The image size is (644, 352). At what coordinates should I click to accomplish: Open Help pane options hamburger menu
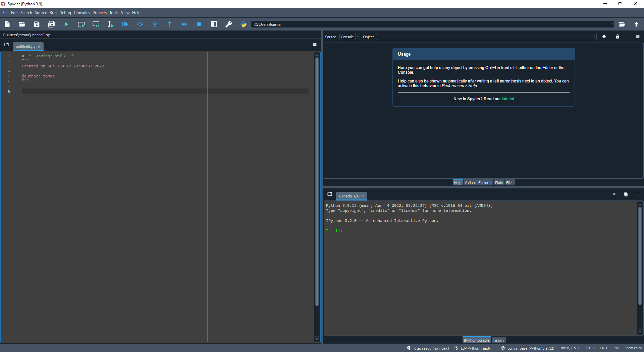click(x=638, y=37)
